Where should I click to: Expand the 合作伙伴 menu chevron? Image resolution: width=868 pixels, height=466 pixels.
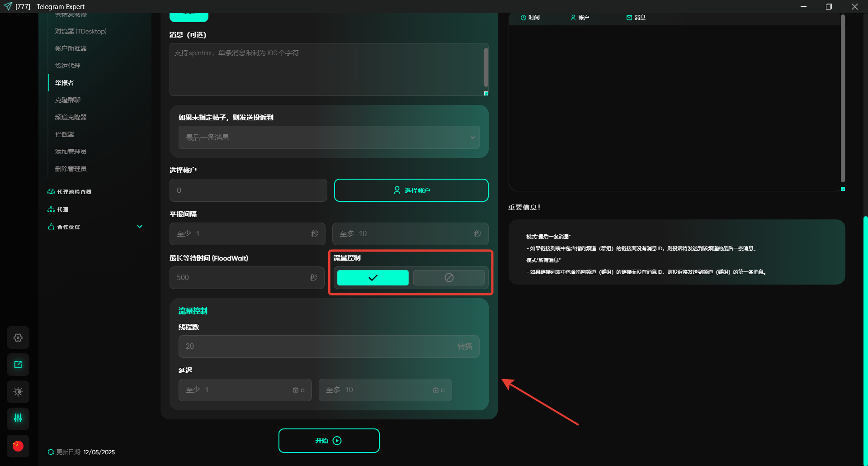tap(140, 227)
